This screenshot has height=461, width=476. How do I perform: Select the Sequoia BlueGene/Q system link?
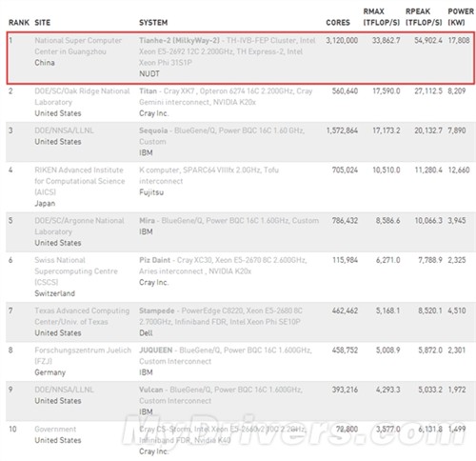pyautogui.click(x=222, y=136)
